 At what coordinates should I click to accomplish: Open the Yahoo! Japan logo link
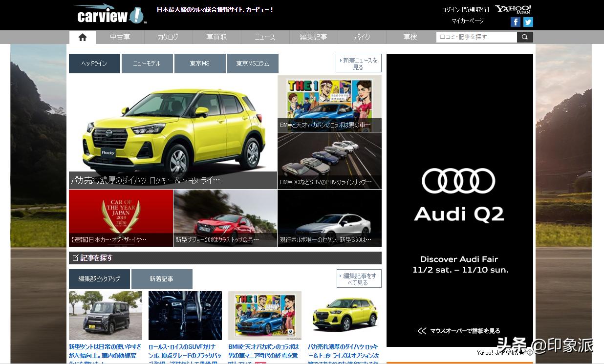pos(513,9)
